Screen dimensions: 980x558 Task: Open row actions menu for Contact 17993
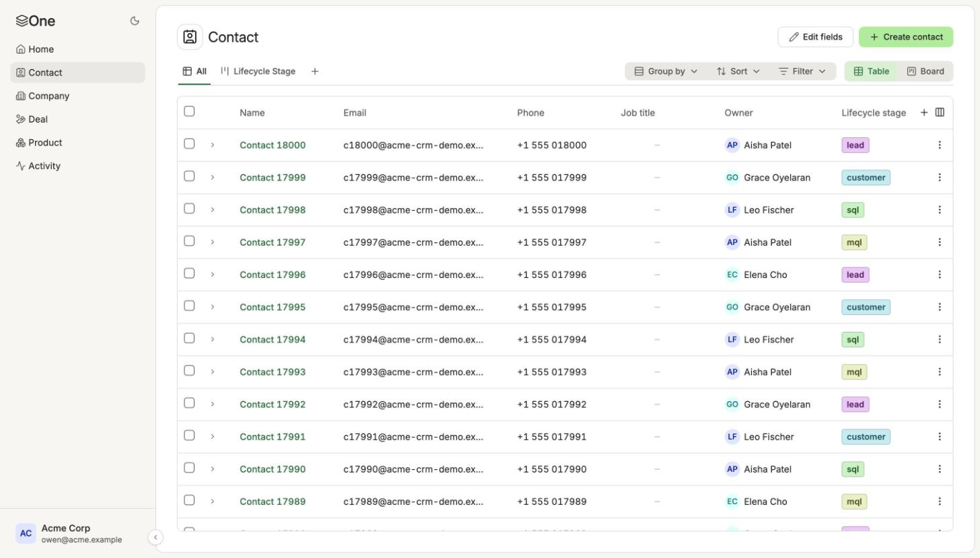pos(940,372)
